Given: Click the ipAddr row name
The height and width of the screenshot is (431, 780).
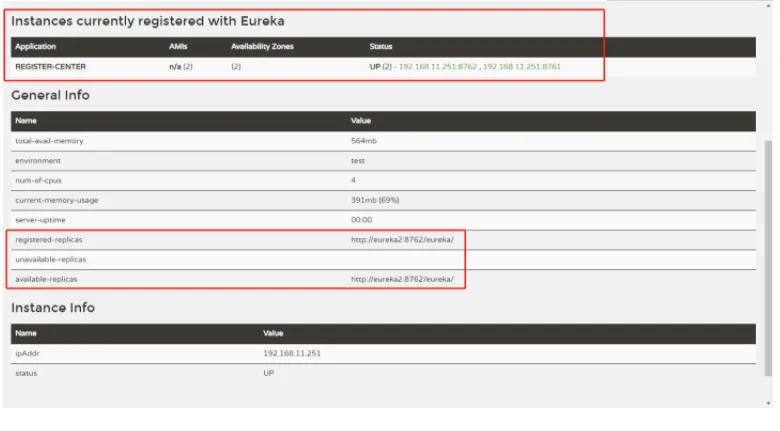Looking at the screenshot, I should point(27,353).
